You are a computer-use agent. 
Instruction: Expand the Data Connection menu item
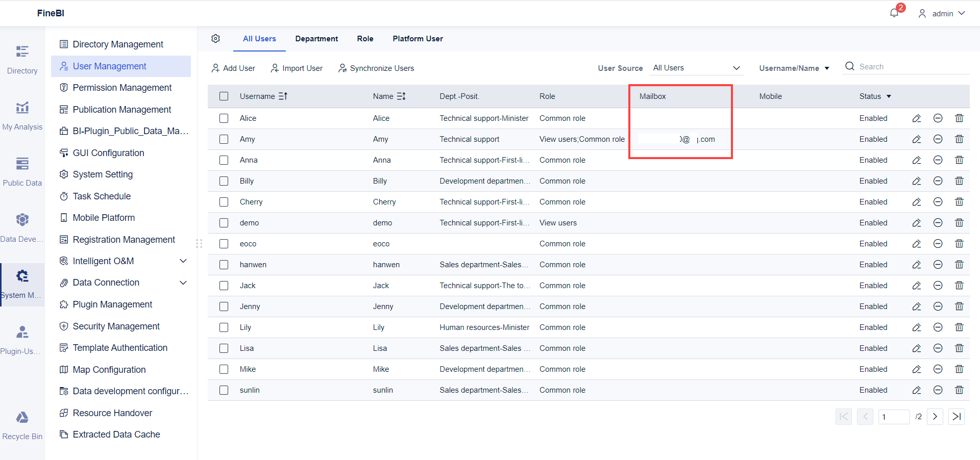pos(122,282)
